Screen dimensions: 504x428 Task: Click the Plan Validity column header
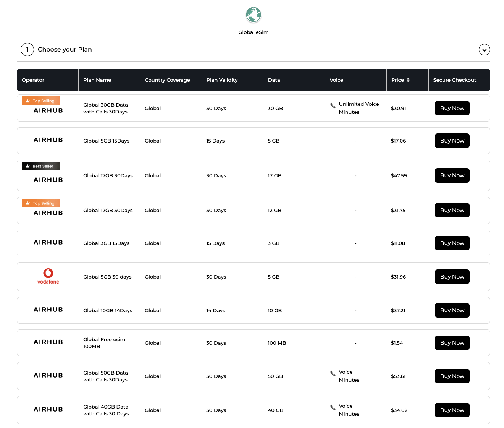click(233, 80)
